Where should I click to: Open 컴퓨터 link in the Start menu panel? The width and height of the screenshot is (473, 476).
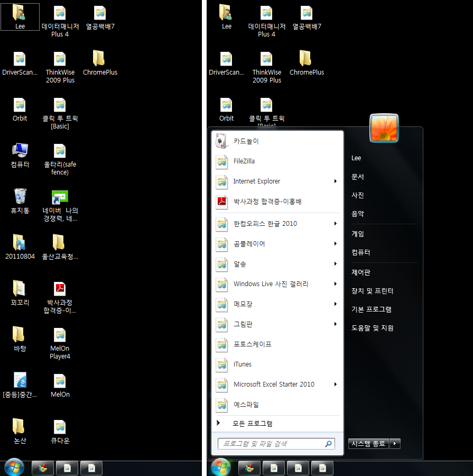pyautogui.click(x=360, y=252)
